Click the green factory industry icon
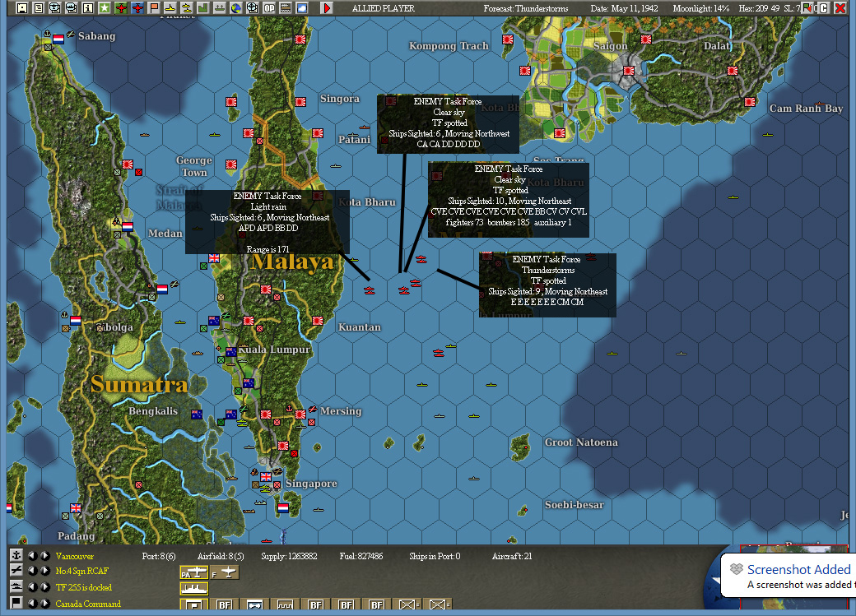The image size is (856, 616). click(202, 8)
